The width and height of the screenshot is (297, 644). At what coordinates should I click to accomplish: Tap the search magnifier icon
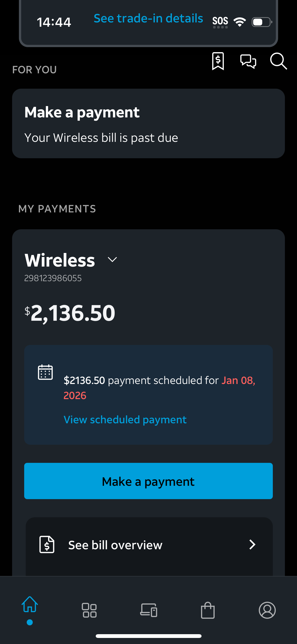278,61
